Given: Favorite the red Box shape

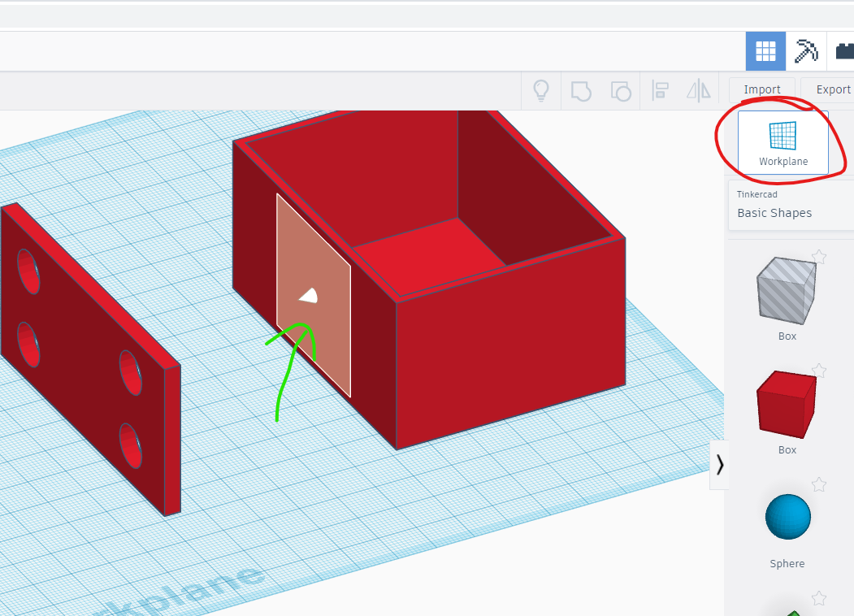Looking at the screenshot, I should (x=819, y=370).
